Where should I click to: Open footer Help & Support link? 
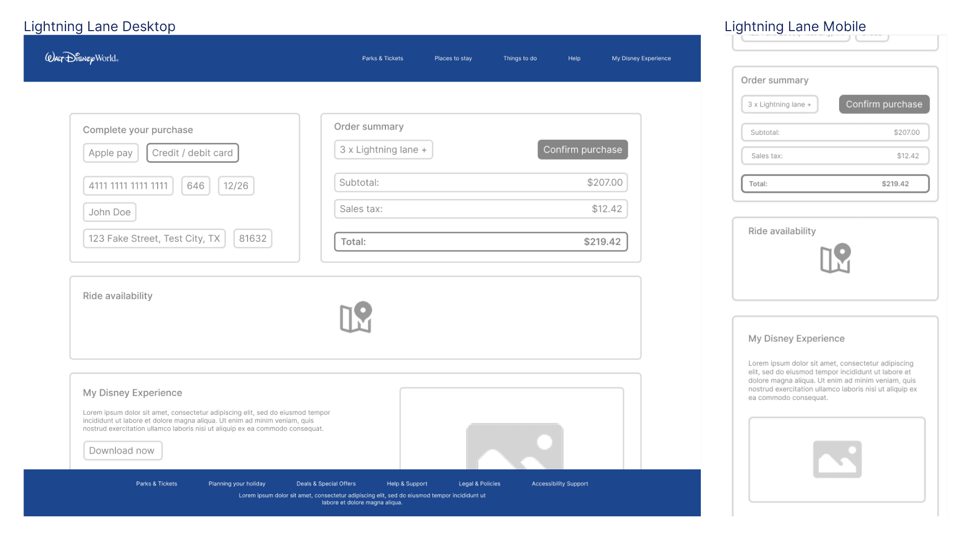click(407, 484)
